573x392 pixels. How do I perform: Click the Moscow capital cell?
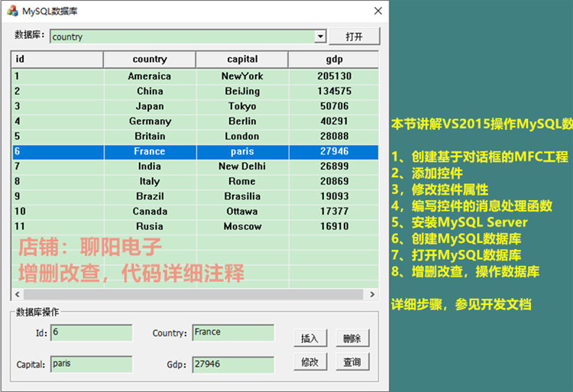click(x=242, y=226)
